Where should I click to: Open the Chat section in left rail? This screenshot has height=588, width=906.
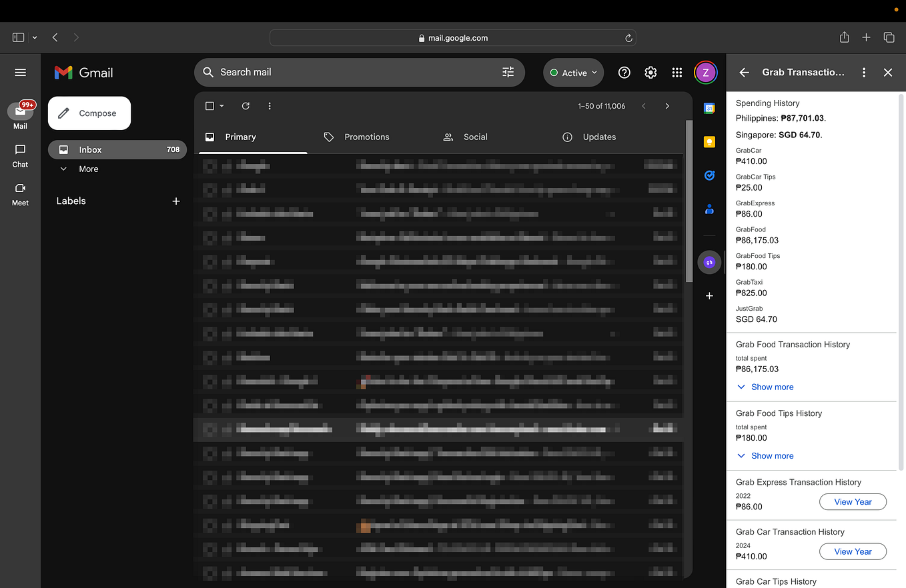(20, 156)
